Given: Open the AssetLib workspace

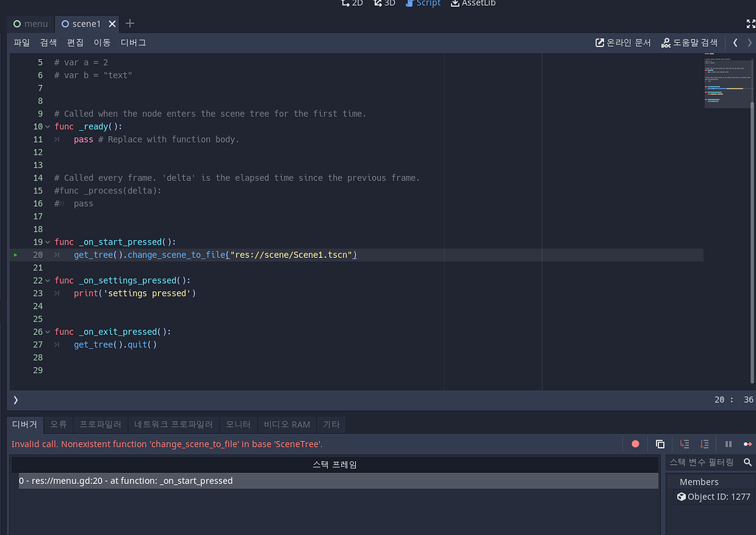Looking at the screenshot, I should (x=472, y=4).
